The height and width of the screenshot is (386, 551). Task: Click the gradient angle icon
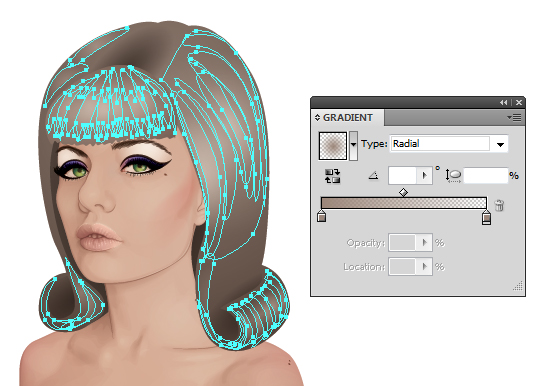[x=373, y=175]
